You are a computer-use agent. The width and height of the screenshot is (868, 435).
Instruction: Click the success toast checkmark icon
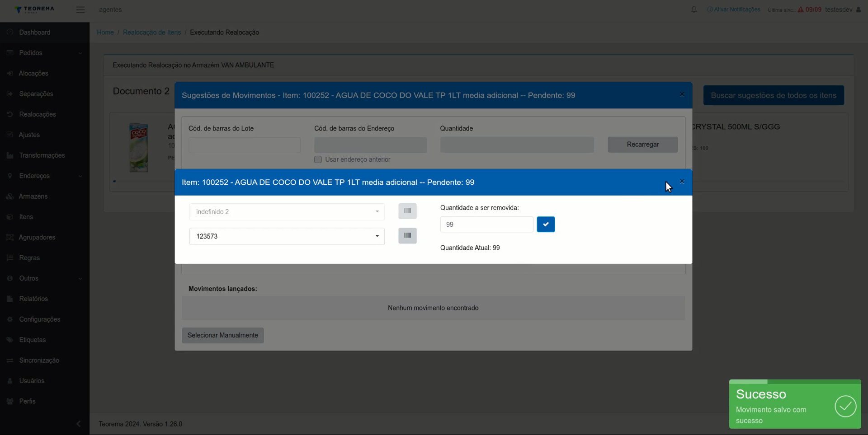click(x=845, y=406)
